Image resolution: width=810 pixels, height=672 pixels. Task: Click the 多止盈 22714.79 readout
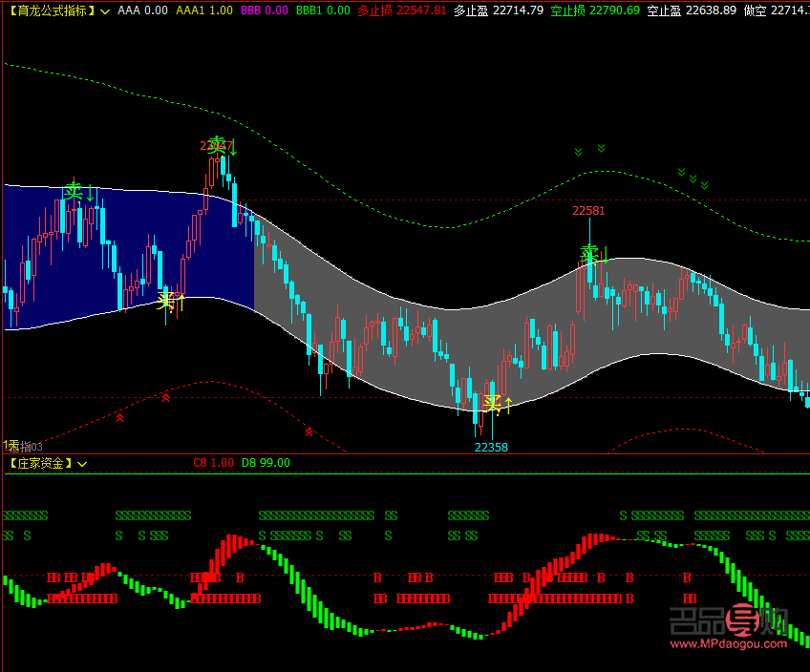click(x=499, y=10)
